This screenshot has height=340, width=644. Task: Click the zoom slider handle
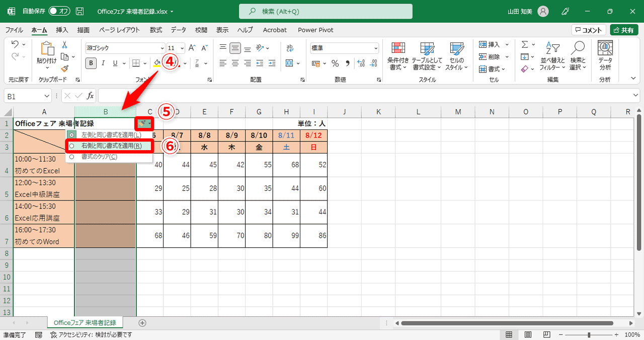(x=589, y=334)
